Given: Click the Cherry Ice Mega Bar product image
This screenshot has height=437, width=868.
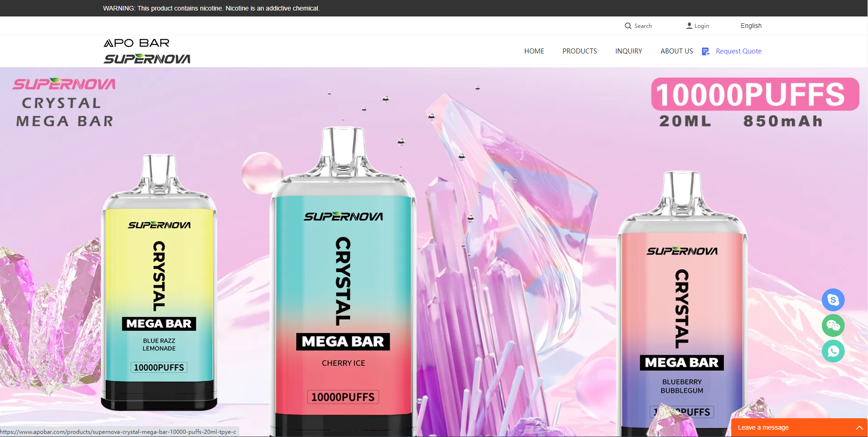Looking at the screenshot, I should coord(343,281).
